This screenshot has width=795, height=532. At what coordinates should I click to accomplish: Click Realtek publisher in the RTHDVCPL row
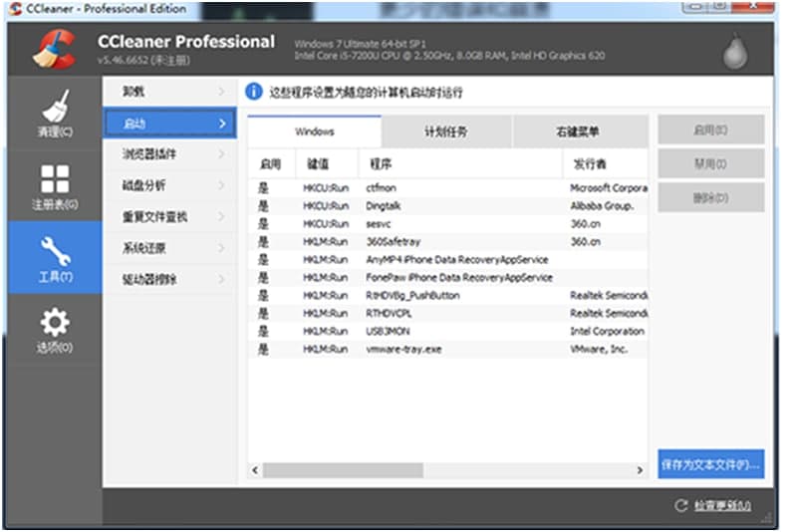pyautogui.click(x=609, y=314)
